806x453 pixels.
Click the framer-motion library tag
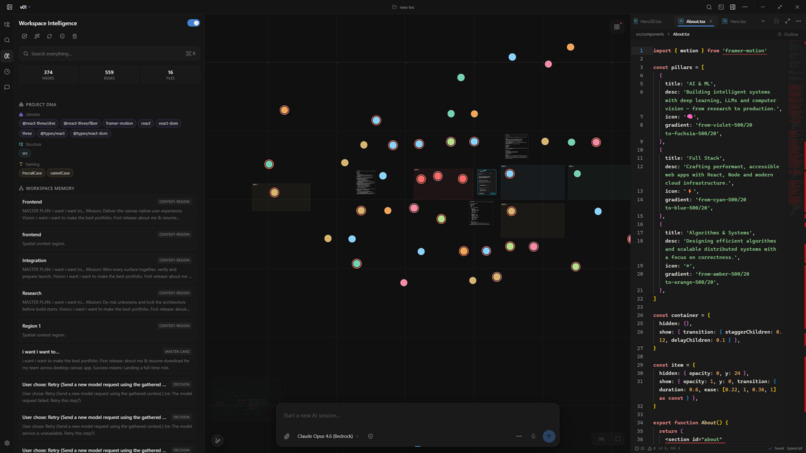coord(119,123)
